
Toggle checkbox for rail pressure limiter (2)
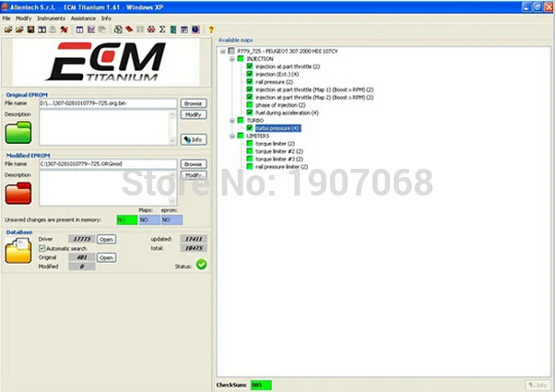pos(250,166)
